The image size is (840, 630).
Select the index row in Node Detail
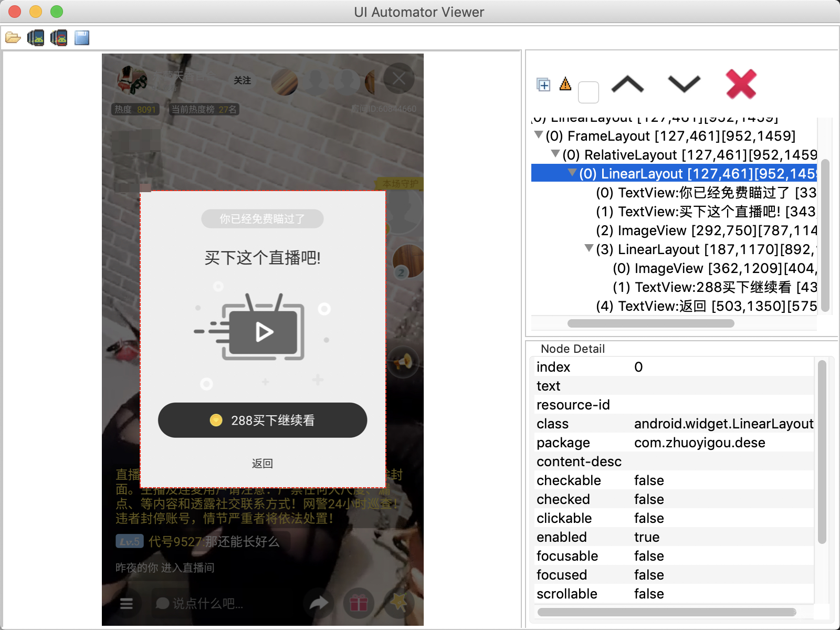tap(674, 367)
